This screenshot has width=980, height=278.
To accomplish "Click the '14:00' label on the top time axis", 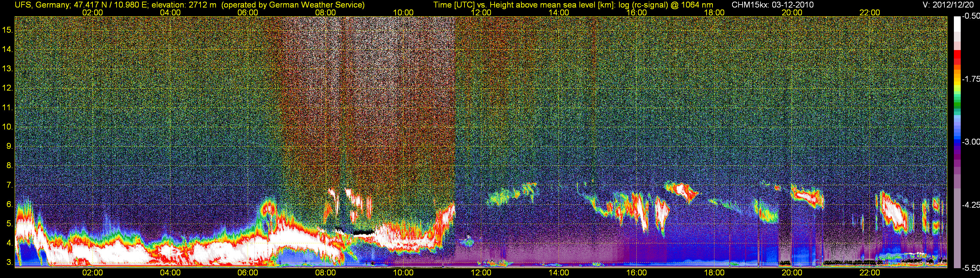I will [559, 12].
